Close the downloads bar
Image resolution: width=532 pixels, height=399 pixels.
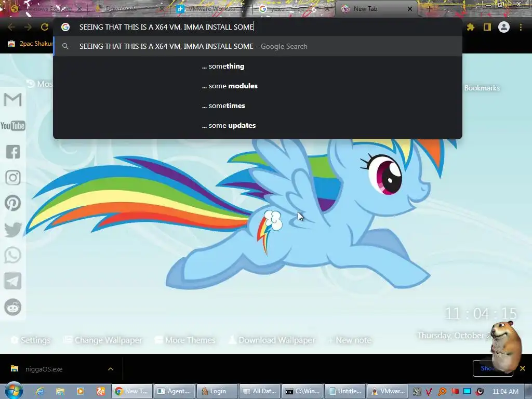[x=523, y=368]
